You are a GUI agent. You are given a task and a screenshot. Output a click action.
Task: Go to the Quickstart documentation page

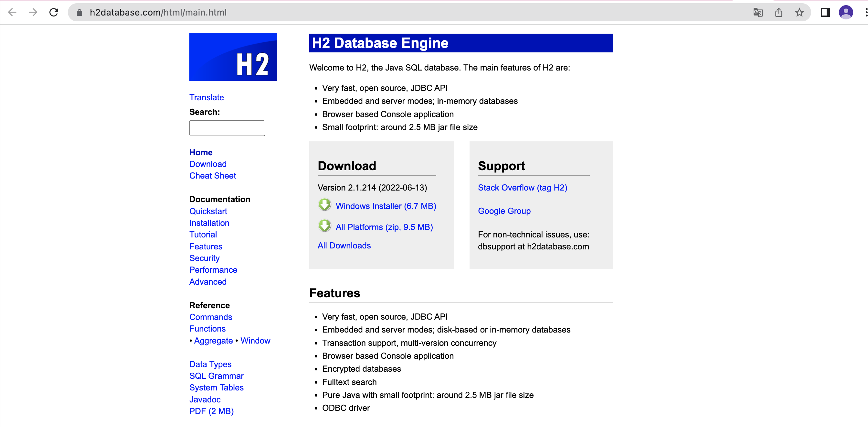tap(208, 211)
